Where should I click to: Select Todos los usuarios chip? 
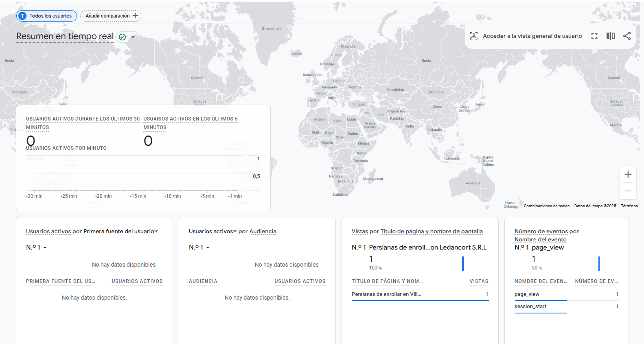pos(46,16)
